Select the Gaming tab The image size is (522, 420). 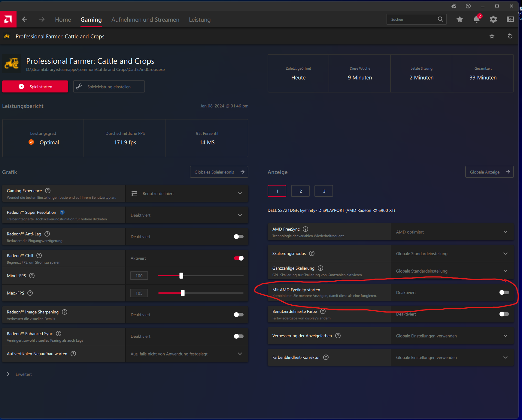coord(91,20)
